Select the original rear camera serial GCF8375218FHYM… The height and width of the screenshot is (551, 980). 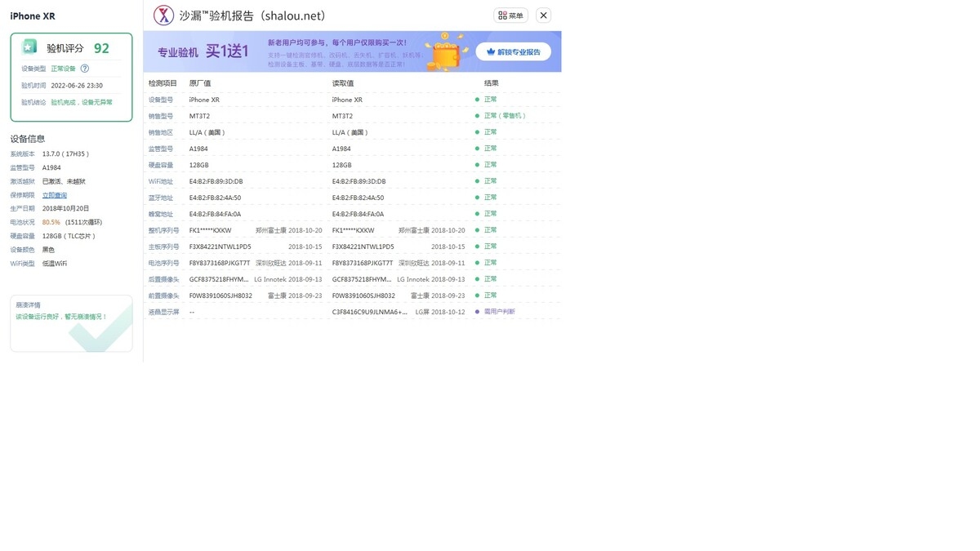pyautogui.click(x=219, y=279)
